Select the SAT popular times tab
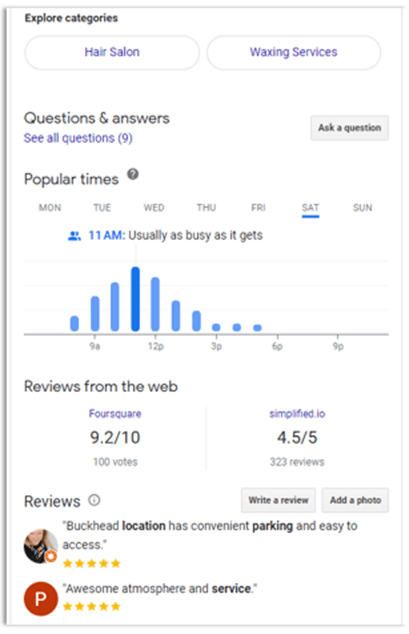This screenshot has width=409, height=634. [310, 209]
